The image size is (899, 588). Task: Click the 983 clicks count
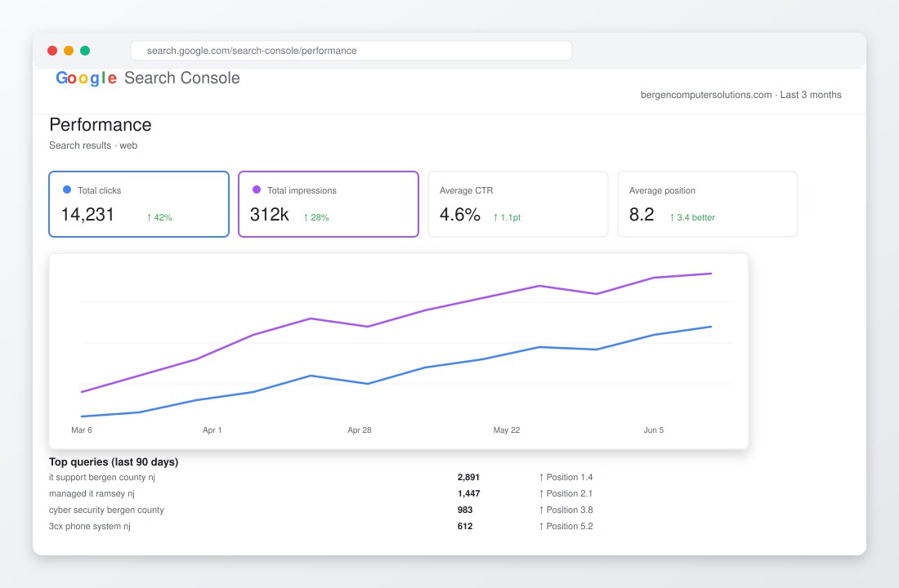pos(465,510)
